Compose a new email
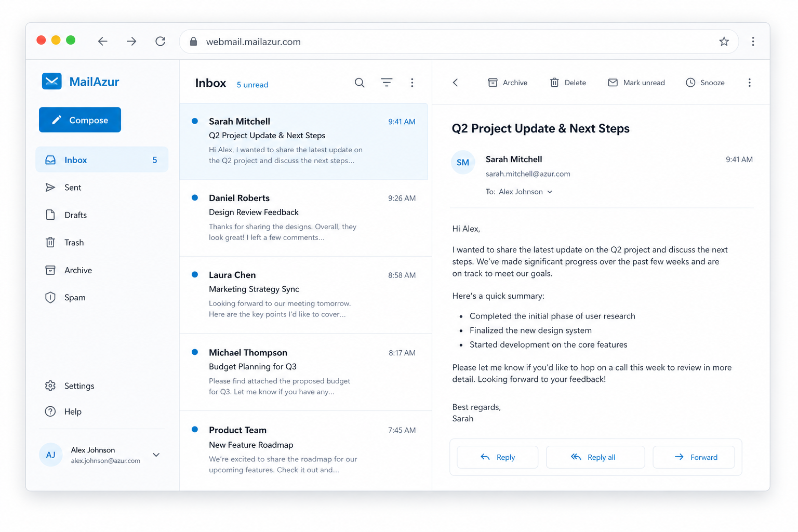 [x=80, y=120]
